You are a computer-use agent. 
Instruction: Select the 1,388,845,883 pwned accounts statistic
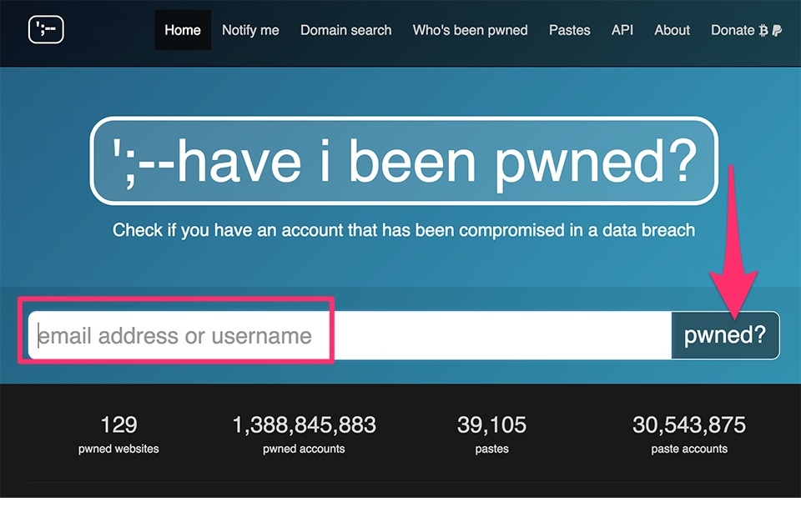click(x=304, y=434)
